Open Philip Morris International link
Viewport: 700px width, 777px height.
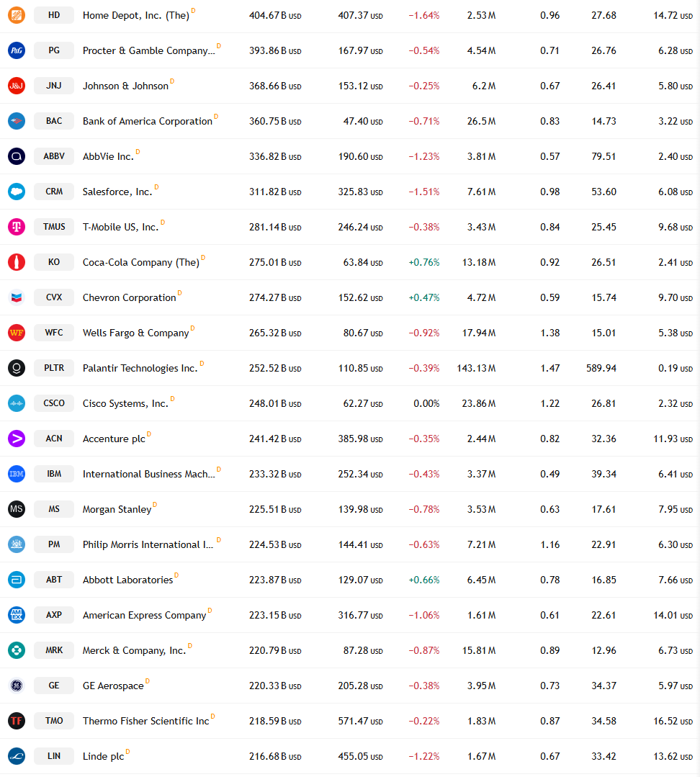click(x=148, y=544)
